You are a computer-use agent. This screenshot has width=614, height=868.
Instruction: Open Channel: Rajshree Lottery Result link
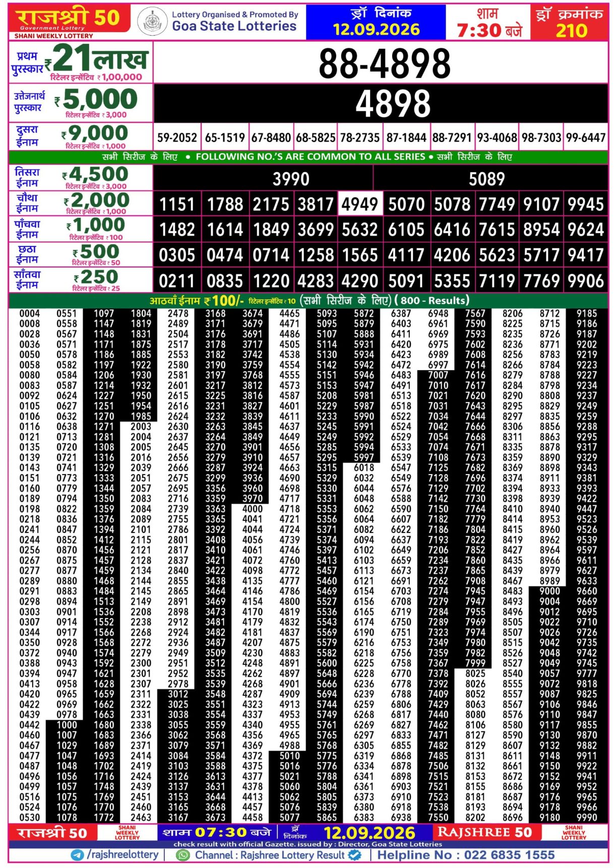pyautogui.click(x=270, y=855)
